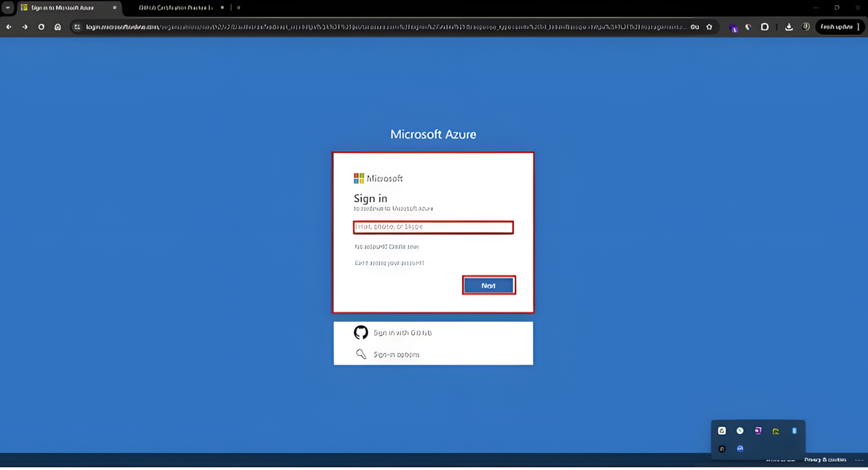Screen dimensions: 868x470
Task: Click the key icon beside Sign-in options
Action: [361, 354]
